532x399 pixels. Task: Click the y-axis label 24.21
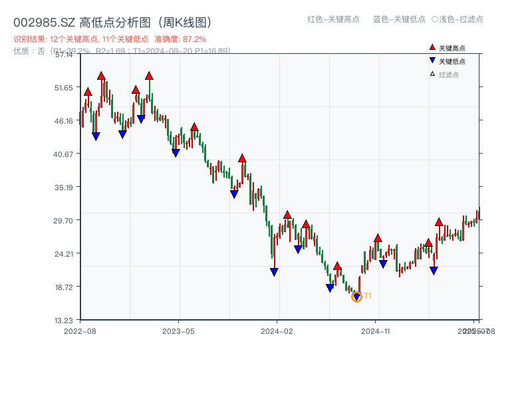coord(64,254)
